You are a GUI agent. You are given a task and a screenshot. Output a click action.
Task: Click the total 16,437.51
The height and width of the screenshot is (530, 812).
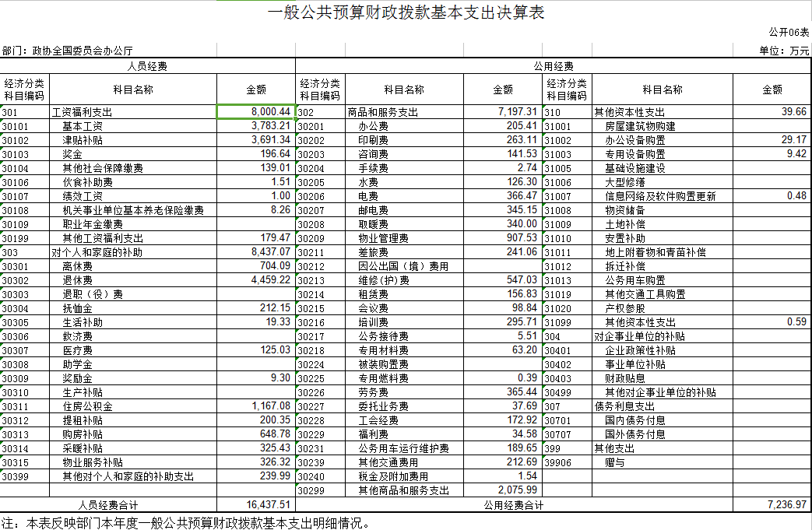pos(256,504)
